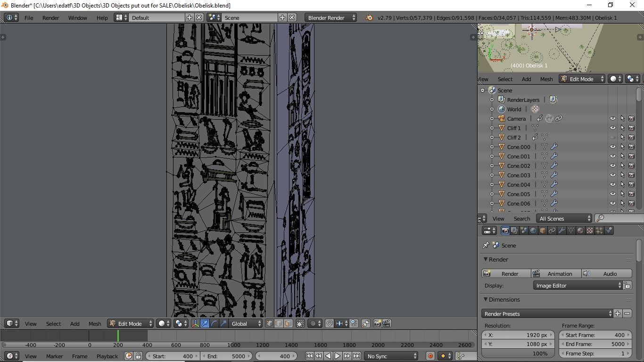
Task: Toggle Limit selection to visible button
Action: click(x=300, y=323)
